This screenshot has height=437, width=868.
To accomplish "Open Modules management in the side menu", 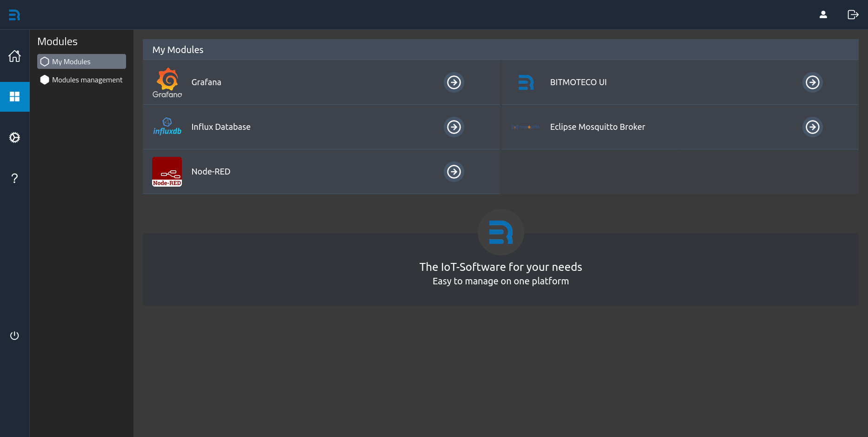I will [x=81, y=80].
